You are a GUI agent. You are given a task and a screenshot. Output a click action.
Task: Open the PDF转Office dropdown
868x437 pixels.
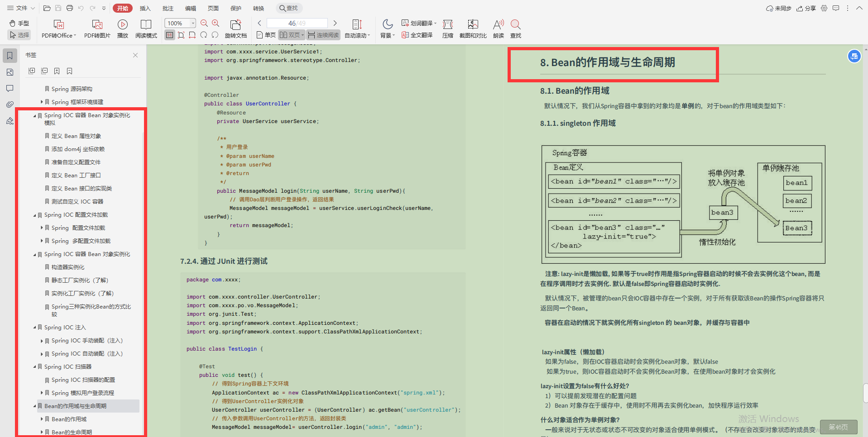[x=59, y=29]
